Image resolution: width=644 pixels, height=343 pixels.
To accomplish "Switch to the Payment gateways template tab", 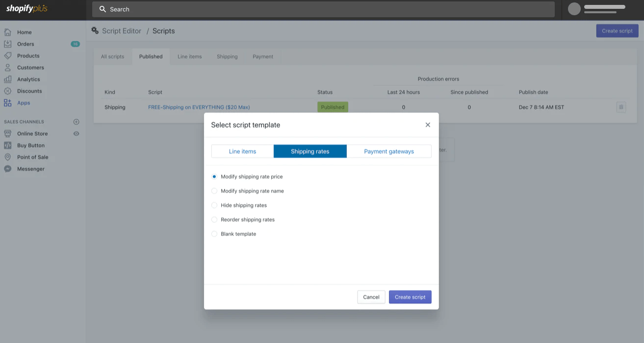I will (x=389, y=151).
